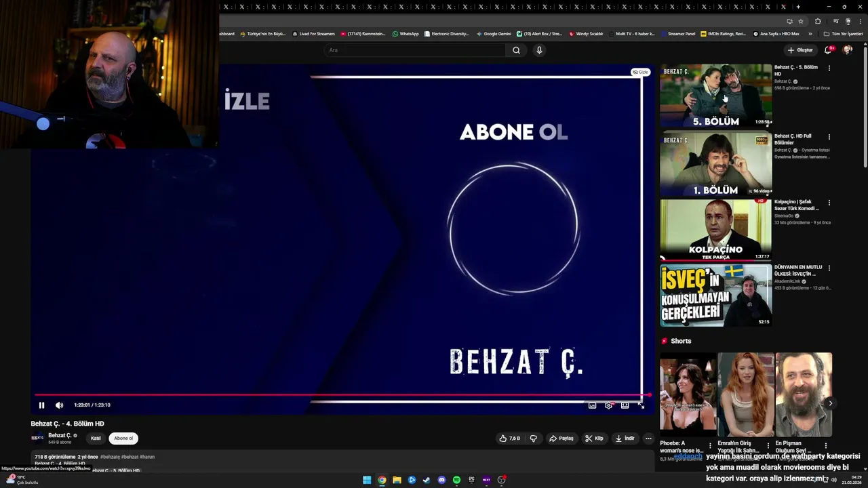Open the Behzat Ç. channel avatar

[x=37, y=438]
